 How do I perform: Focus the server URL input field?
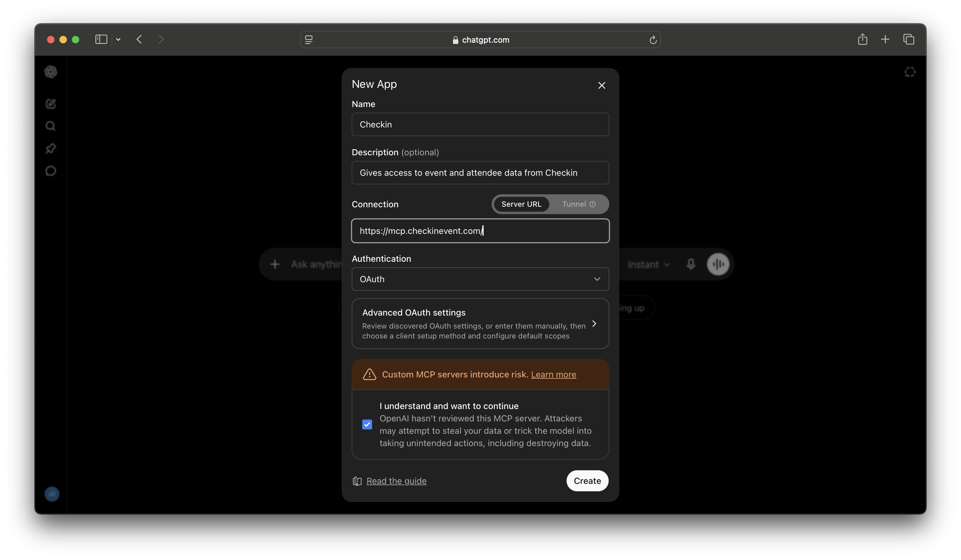[x=480, y=231]
